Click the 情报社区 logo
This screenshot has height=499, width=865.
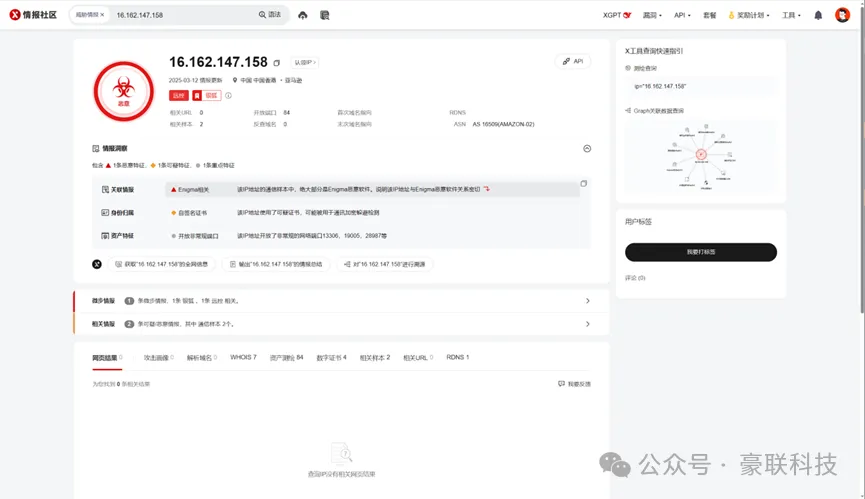(x=33, y=15)
